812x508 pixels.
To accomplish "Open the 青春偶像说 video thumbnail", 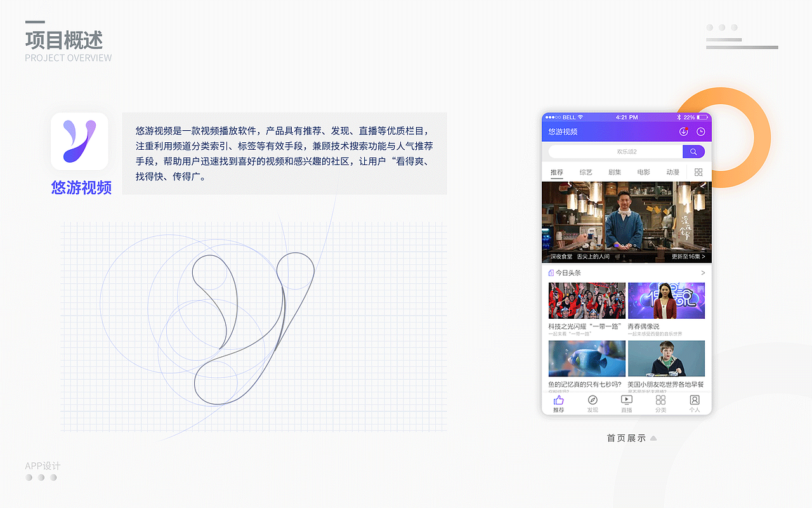I will (666, 300).
